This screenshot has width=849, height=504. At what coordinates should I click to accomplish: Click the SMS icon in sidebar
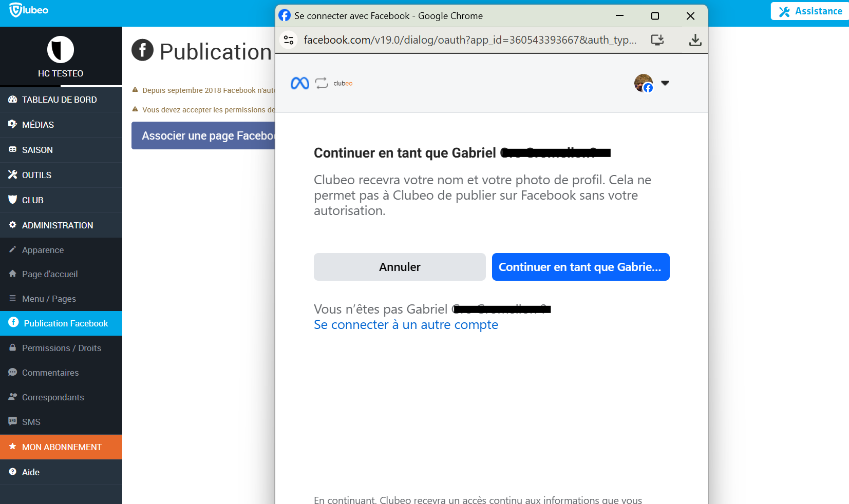click(13, 421)
